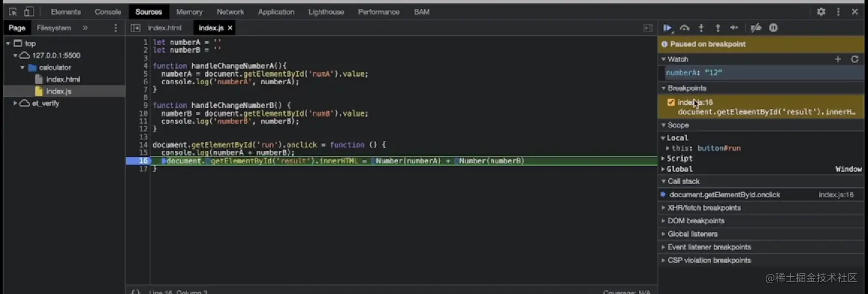Open the BAM tab
Screen dimensions: 868x294
coord(422,11)
